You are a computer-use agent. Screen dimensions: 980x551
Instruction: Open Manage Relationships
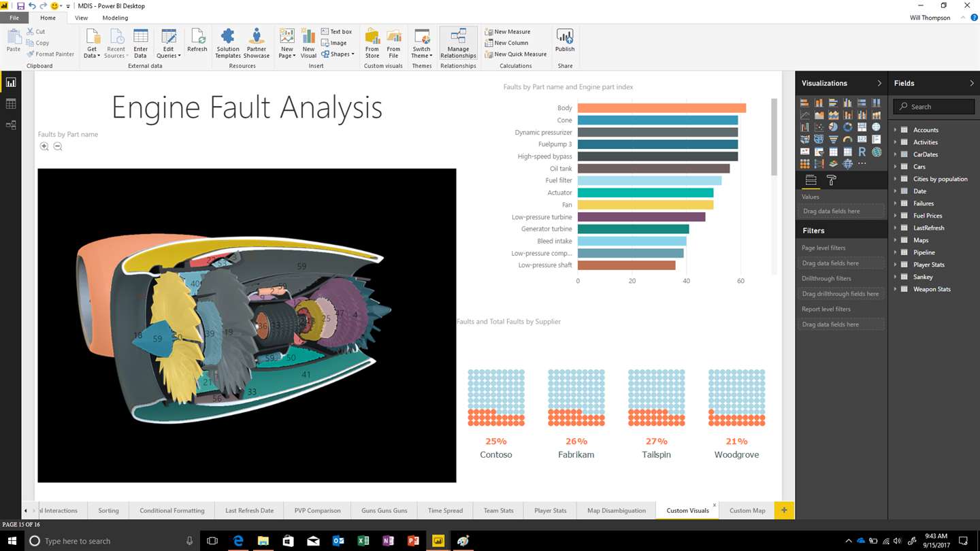click(x=458, y=44)
